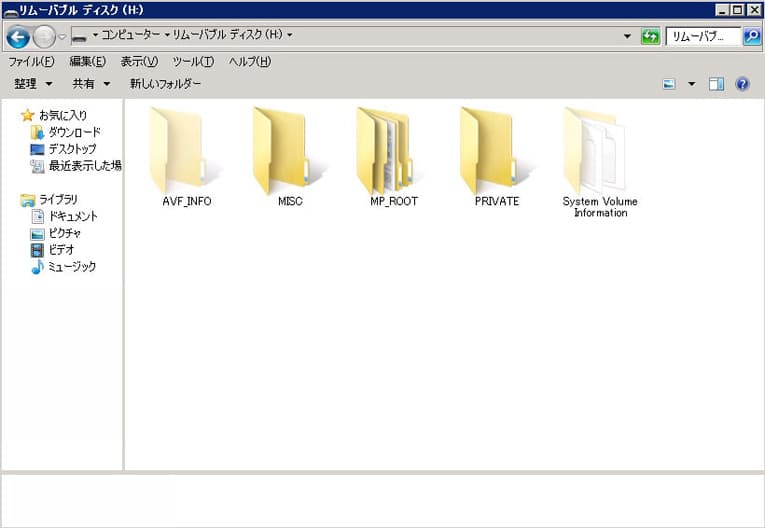Select ダウンロード in the favorites list

tap(74, 132)
